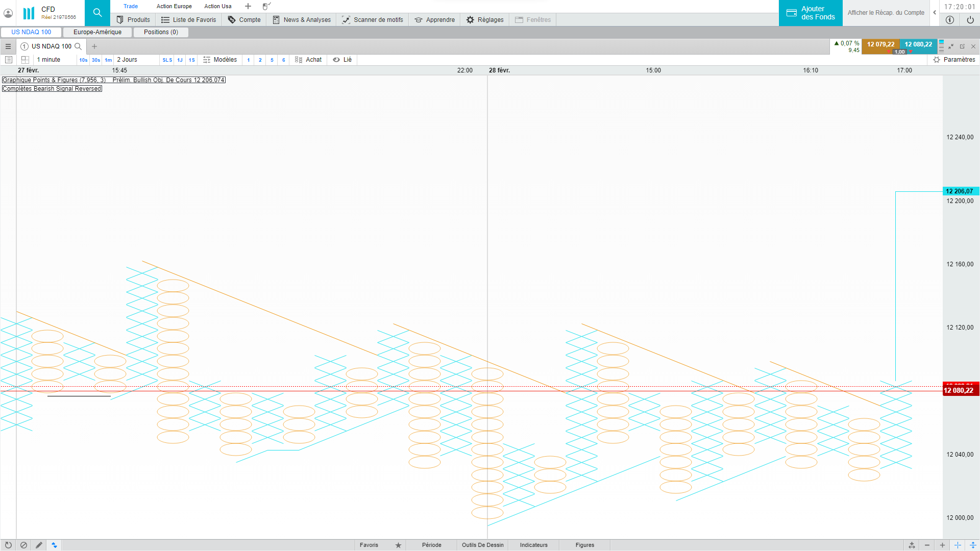
Task: Switch to the Europe-Amérique tab
Action: point(97,32)
